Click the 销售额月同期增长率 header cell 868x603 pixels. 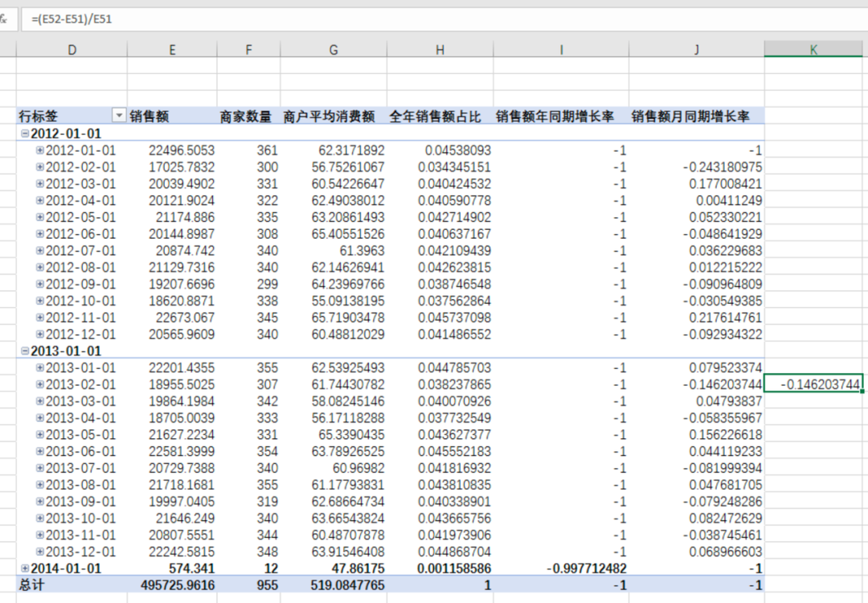pyautogui.click(x=696, y=117)
